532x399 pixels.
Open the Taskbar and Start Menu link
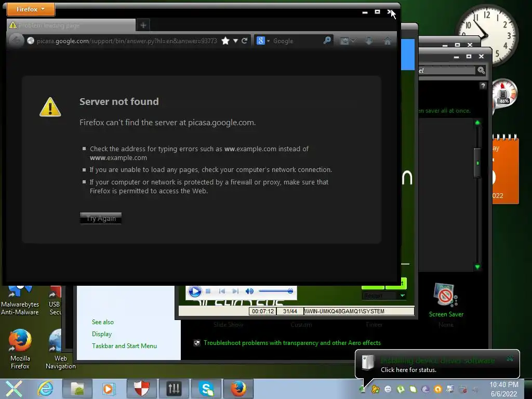124,345
